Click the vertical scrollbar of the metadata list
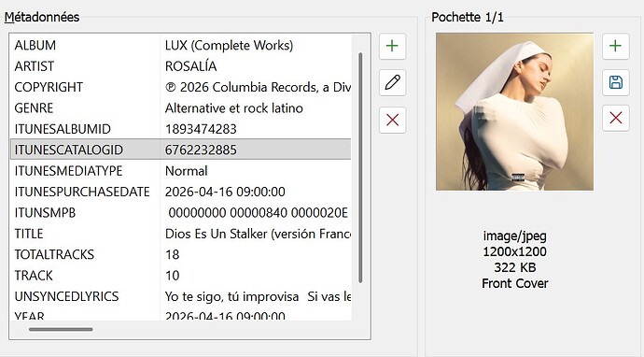The width and height of the screenshot is (644, 357). pos(360,167)
